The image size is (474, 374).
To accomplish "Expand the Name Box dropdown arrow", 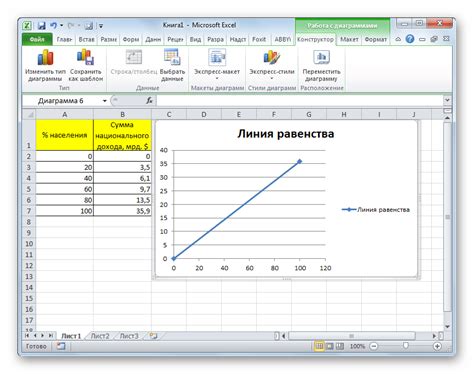I will pos(104,101).
